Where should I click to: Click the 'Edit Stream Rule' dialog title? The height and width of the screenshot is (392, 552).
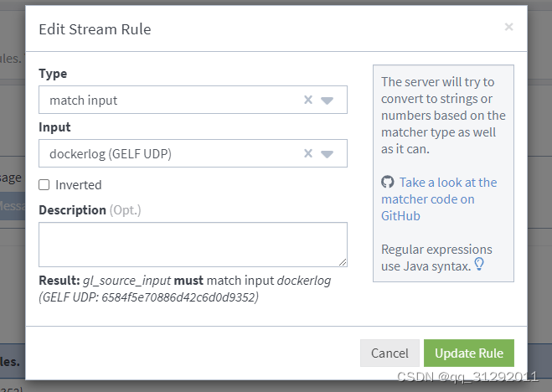95,30
